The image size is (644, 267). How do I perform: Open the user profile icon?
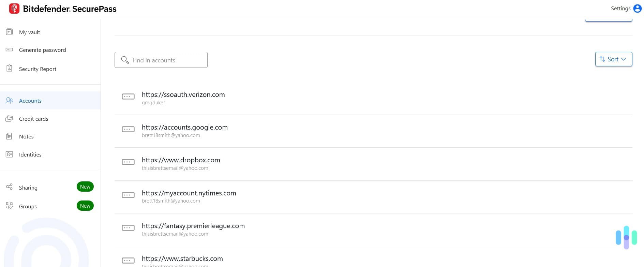coord(637,9)
